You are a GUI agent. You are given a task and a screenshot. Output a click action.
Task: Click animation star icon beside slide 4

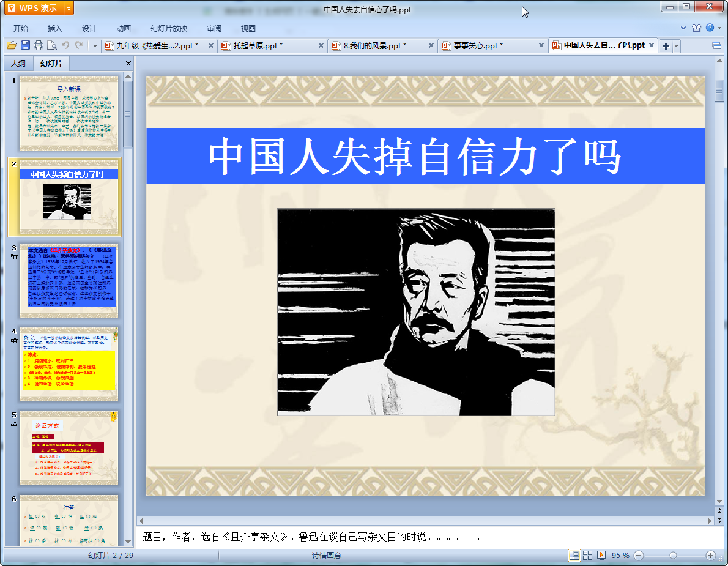(14, 340)
